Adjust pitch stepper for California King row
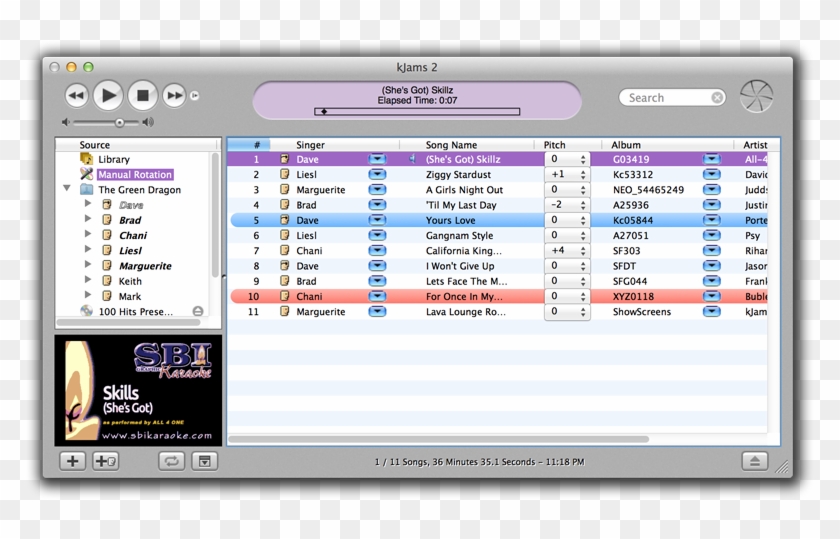This screenshot has width=840, height=539. [583, 251]
